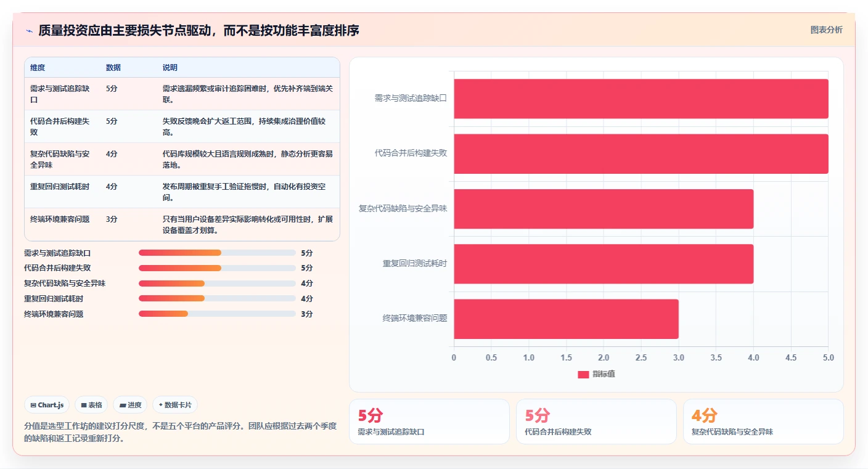Click the chart bar for 复杂代码缺陷与安全异味
The height and width of the screenshot is (469, 868).
tap(604, 209)
